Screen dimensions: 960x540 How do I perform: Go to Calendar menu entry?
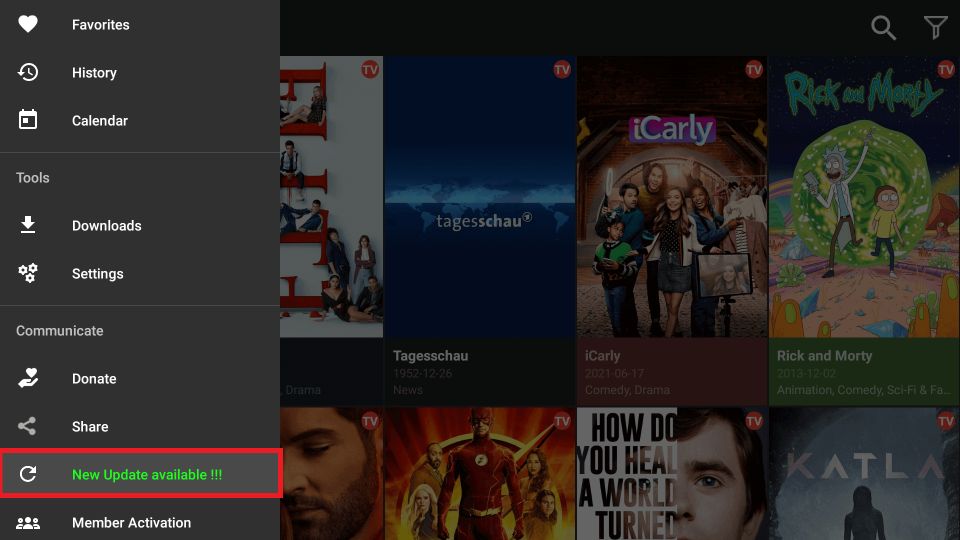coord(140,120)
